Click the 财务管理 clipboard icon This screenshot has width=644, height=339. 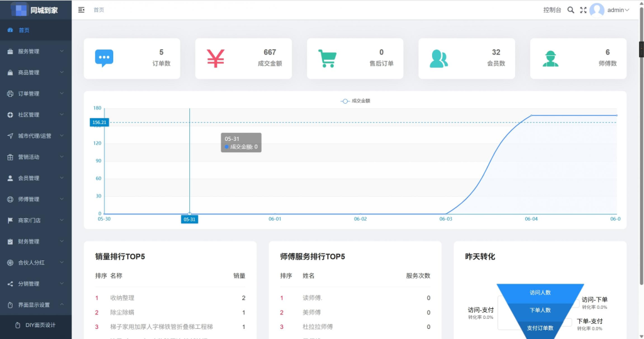(x=10, y=242)
